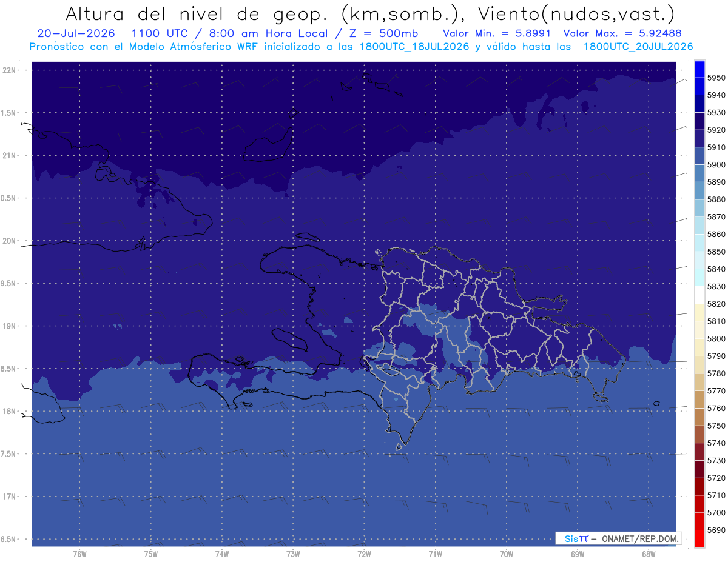The image size is (728, 562).
Task: Click the '76W' longitude label
Action: point(79,554)
